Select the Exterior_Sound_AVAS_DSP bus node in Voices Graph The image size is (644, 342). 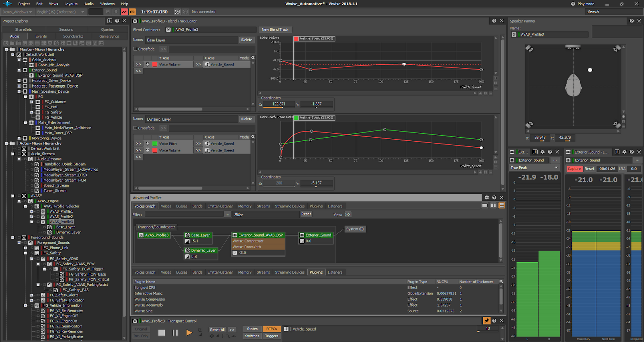[258, 235]
